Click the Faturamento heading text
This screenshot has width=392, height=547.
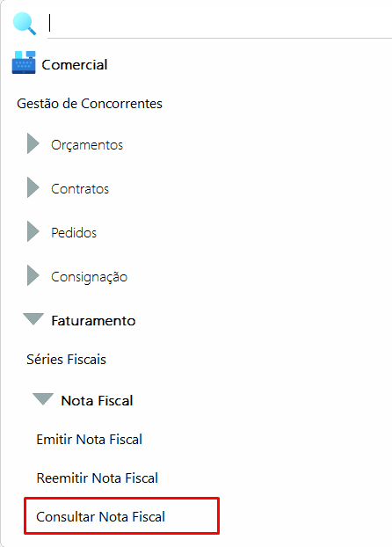[93, 321]
